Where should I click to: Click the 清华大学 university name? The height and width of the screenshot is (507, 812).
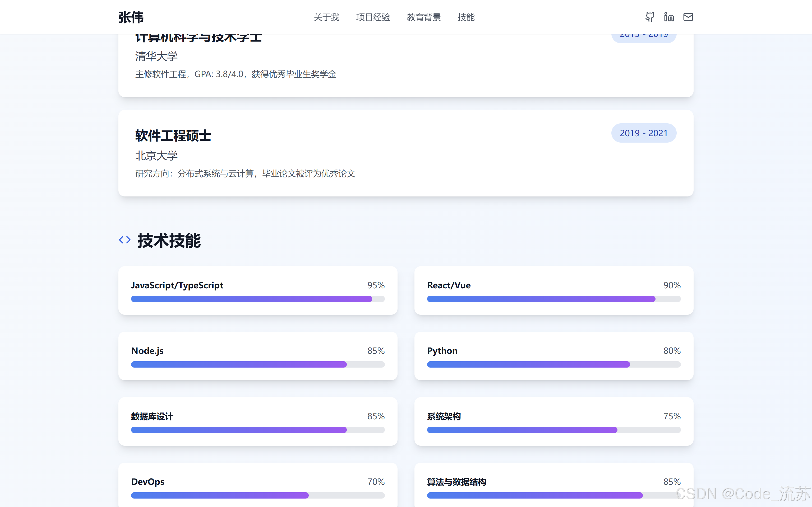coord(156,56)
